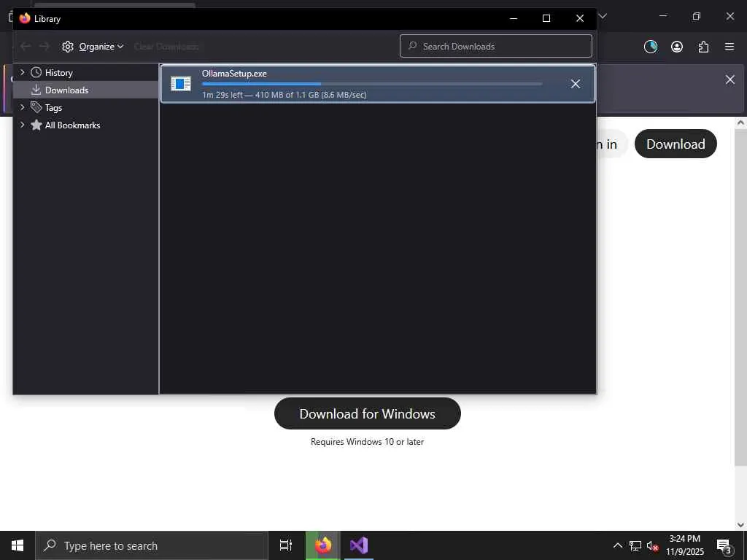Click the OllamaSetup.exe download progress bar
This screenshot has width=747, height=560.
pos(372,84)
